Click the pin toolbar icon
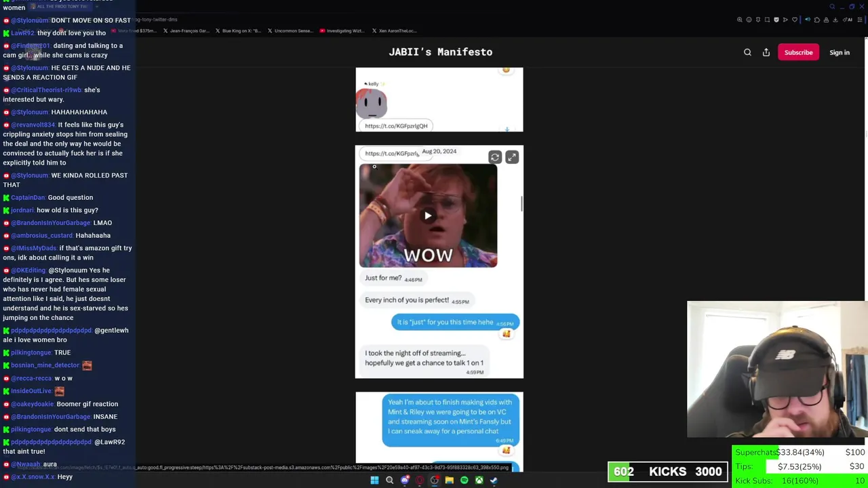 (x=758, y=20)
